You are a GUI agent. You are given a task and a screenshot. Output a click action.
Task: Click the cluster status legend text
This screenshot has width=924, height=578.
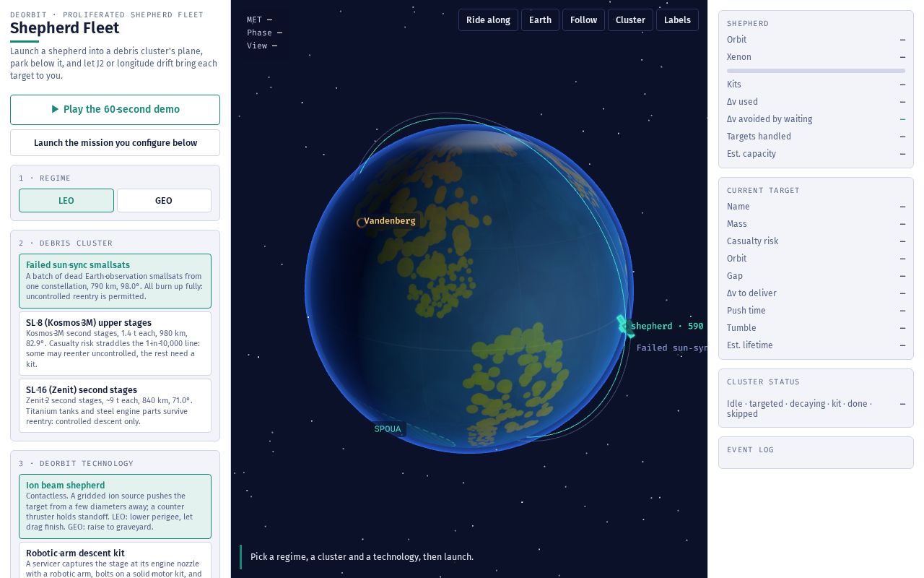coord(799,409)
